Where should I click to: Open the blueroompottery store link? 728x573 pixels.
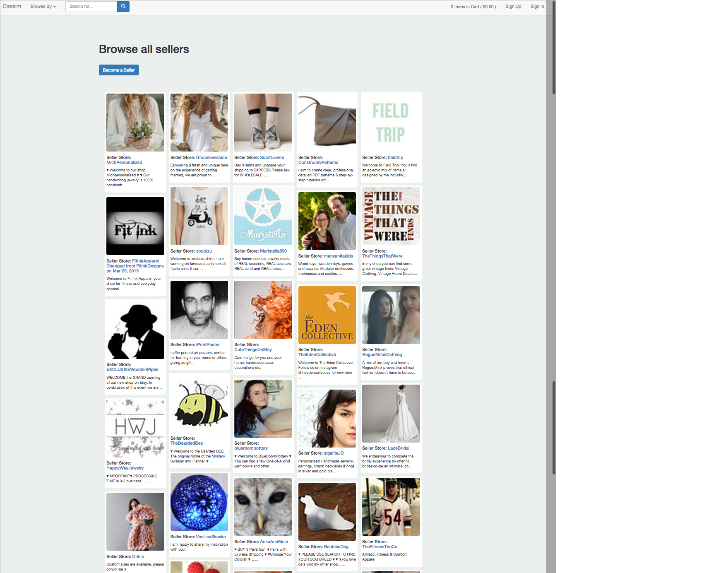(x=251, y=448)
